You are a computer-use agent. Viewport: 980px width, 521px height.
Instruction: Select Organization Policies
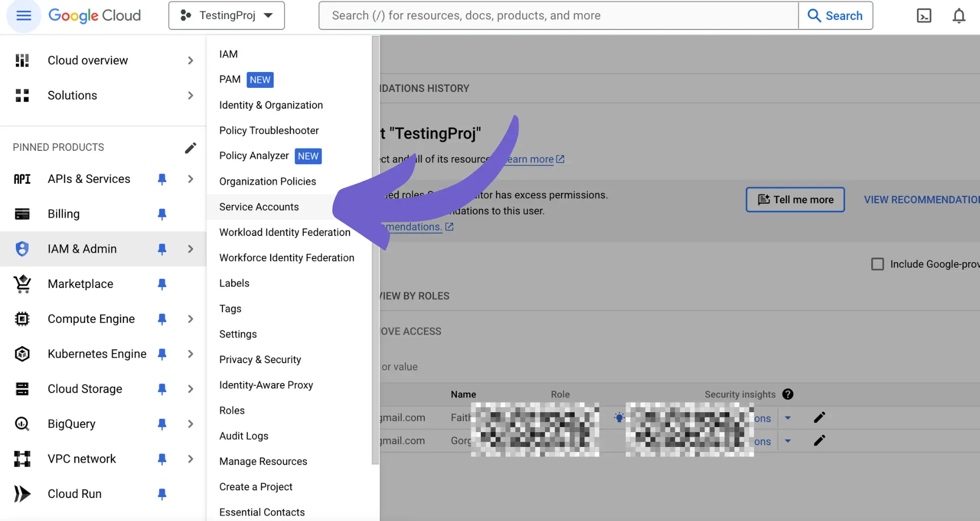pyautogui.click(x=267, y=181)
